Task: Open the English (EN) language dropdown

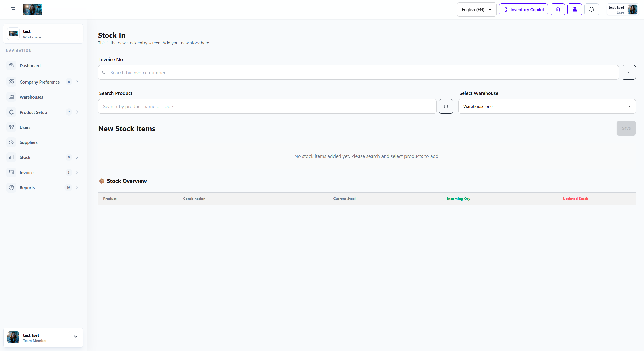Action: (476, 10)
